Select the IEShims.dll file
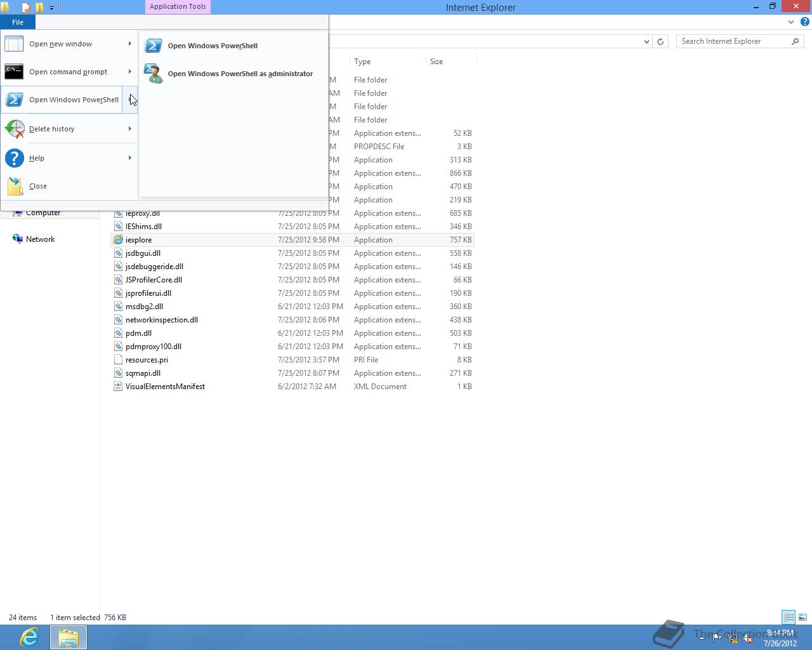This screenshot has height=650, width=812. [143, 227]
